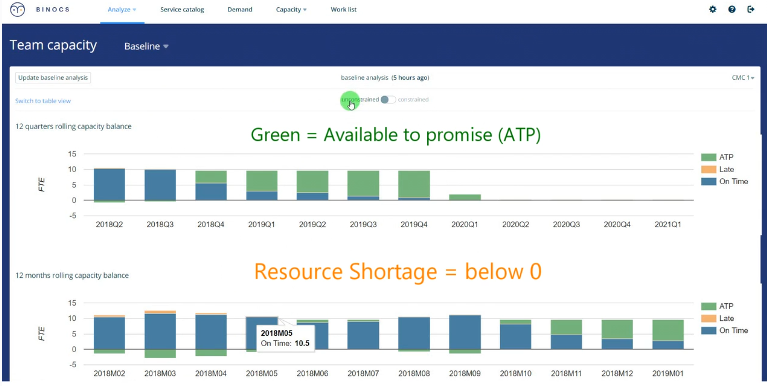Open the CMC 1 team dropdown

(x=743, y=78)
